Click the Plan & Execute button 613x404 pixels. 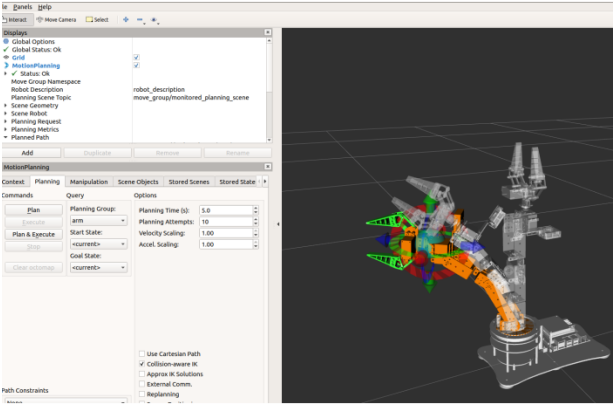pos(33,233)
